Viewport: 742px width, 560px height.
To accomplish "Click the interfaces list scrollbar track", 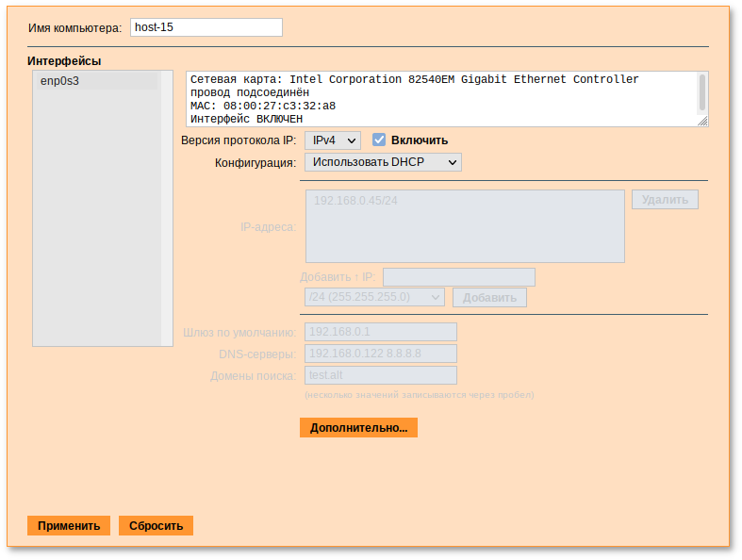I will [167, 207].
